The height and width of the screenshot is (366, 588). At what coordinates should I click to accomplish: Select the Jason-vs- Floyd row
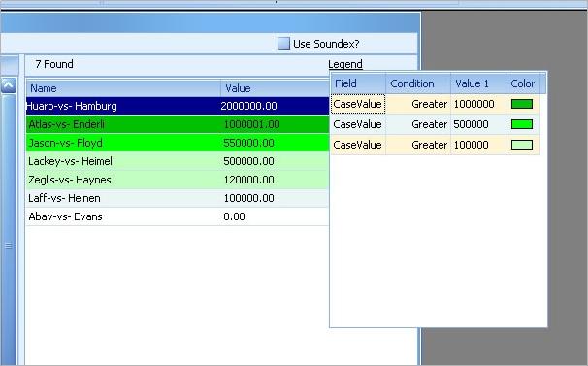point(178,143)
